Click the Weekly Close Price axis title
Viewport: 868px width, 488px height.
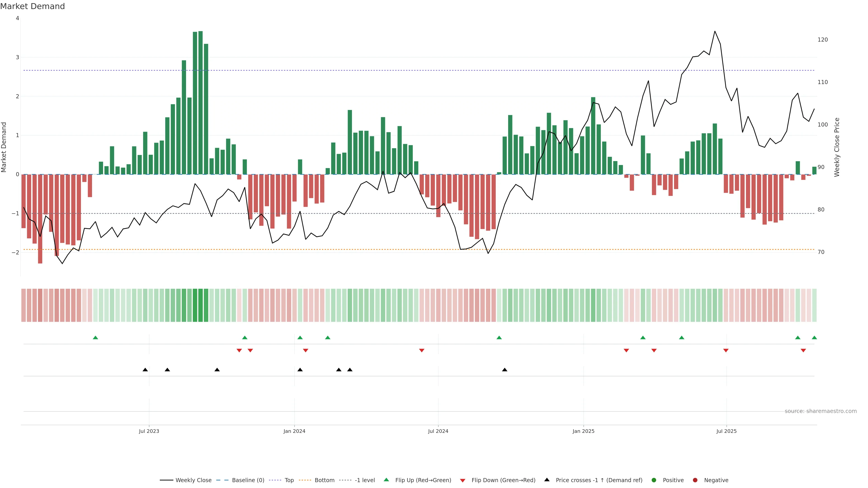click(837, 147)
